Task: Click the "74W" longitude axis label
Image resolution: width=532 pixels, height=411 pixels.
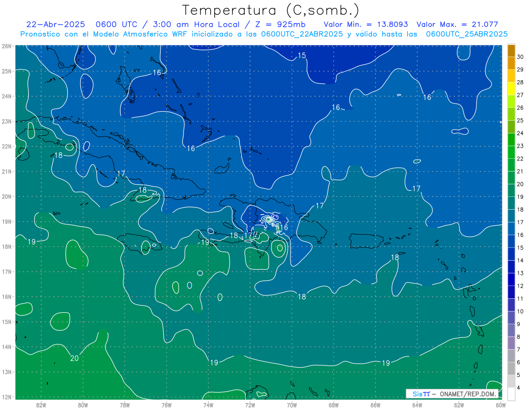Action: [x=208, y=405]
